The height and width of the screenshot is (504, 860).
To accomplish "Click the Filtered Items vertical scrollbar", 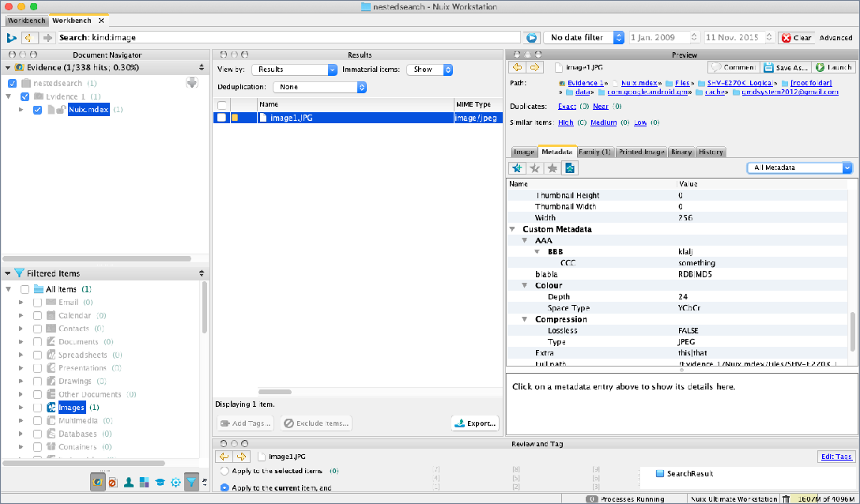I will coord(206,307).
